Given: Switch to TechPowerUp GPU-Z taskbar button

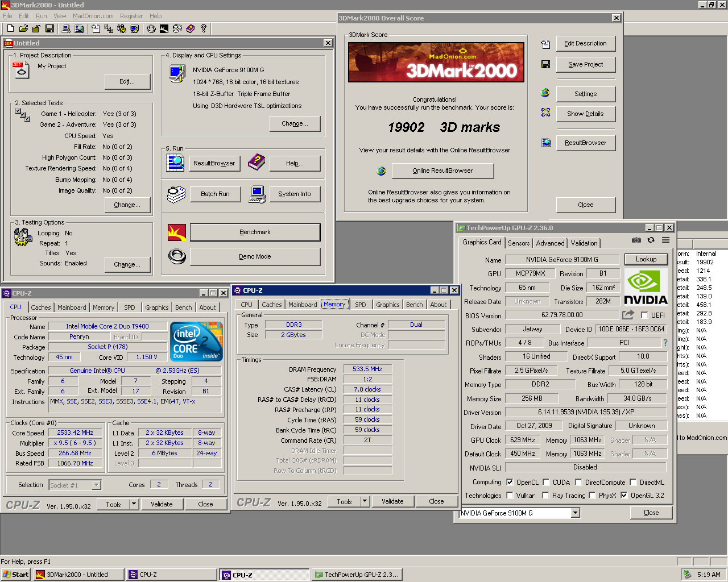Looking at the screenshot, I should pos(357,575).
